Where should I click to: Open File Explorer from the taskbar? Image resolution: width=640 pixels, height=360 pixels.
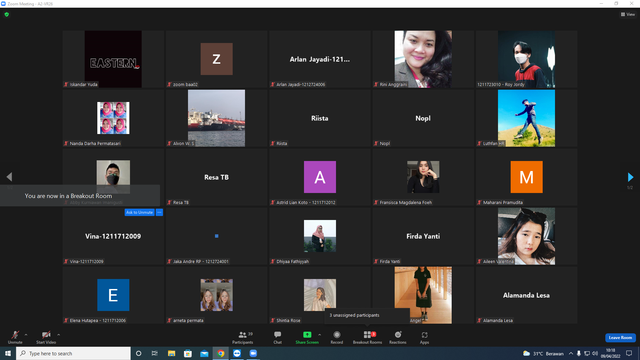click(x=171, y=353)
